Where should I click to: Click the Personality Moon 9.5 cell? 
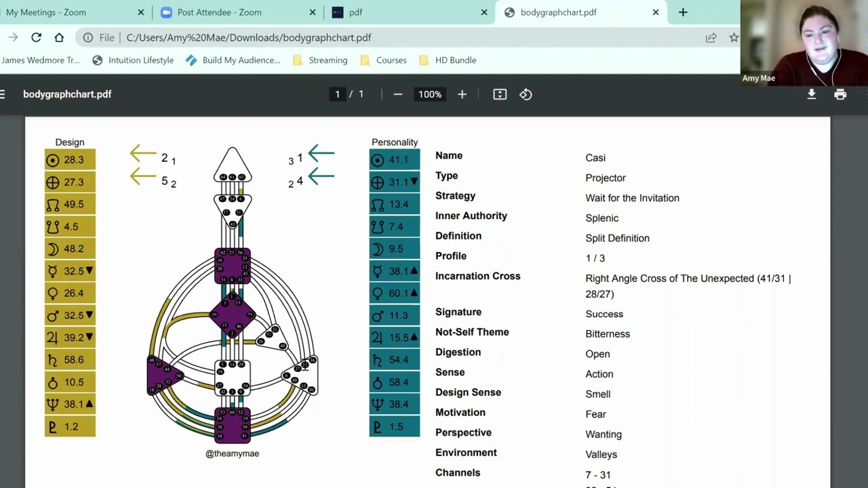click(x=395, y=249)
